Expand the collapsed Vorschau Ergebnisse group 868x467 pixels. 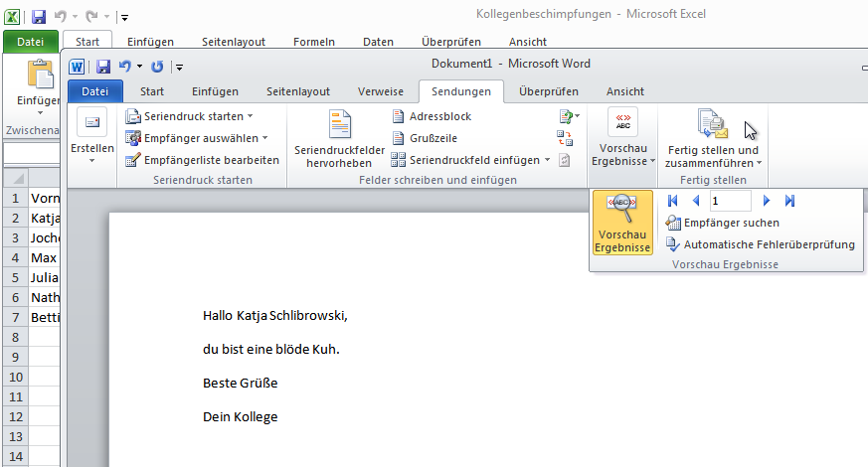pyautogui.click(x=623, y=138)
